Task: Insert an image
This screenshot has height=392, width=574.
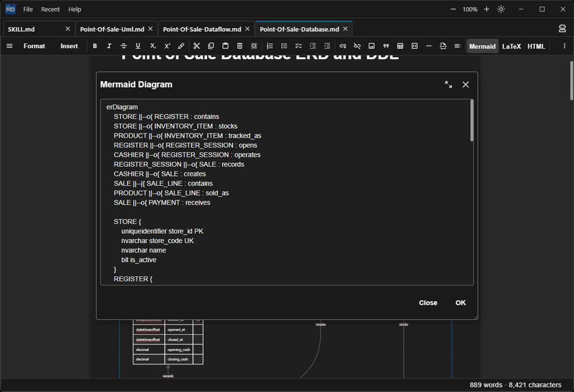Action: 372,46
